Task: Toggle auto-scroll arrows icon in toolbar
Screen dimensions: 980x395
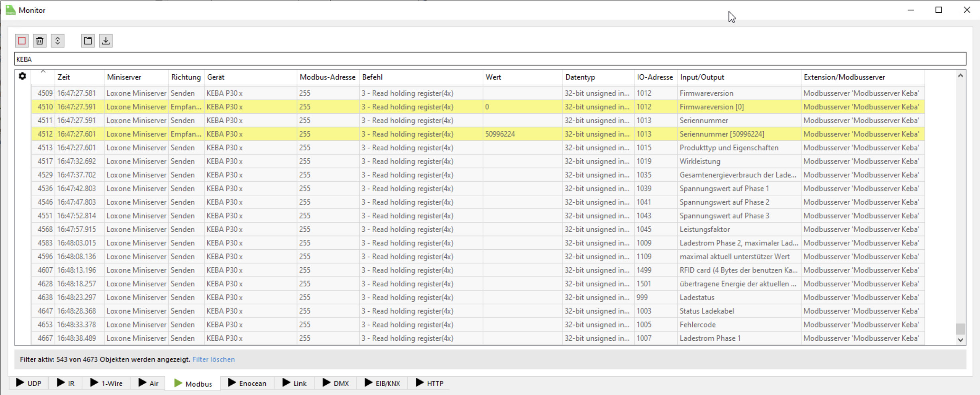Action: tap(57, 41)
